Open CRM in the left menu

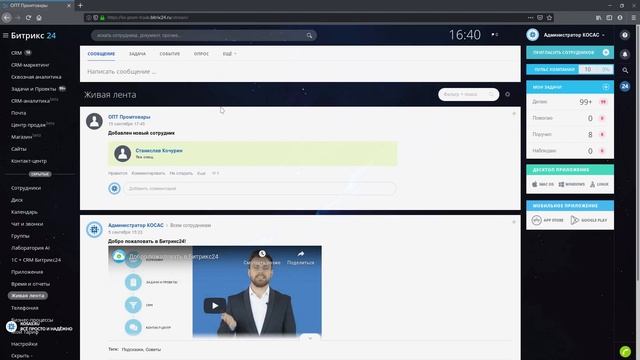[16, 53]
